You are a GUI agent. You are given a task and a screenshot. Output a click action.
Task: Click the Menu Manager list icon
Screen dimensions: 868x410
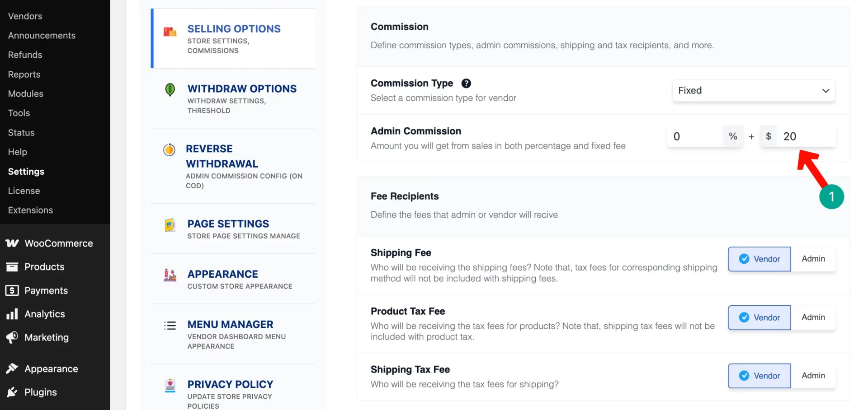point(170,325)
